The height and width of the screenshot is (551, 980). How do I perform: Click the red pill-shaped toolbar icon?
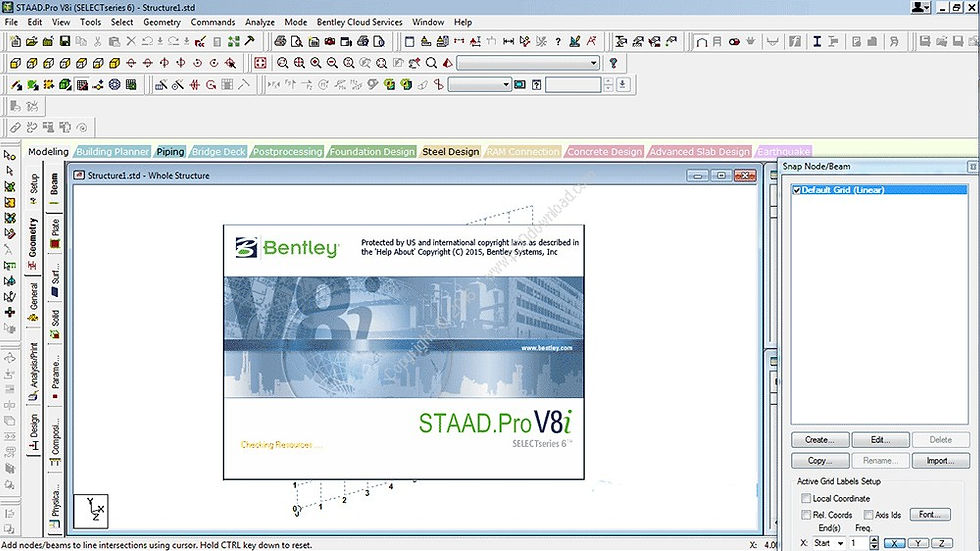734,41
